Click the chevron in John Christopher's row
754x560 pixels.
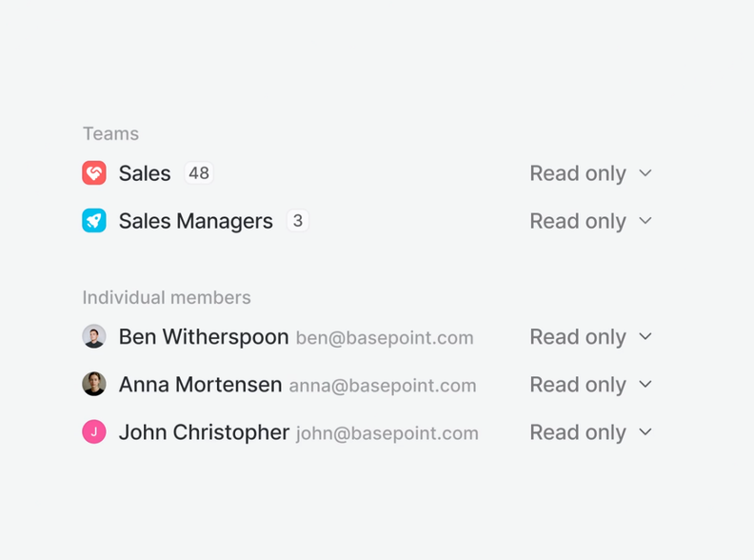click(x=645, y=432)
